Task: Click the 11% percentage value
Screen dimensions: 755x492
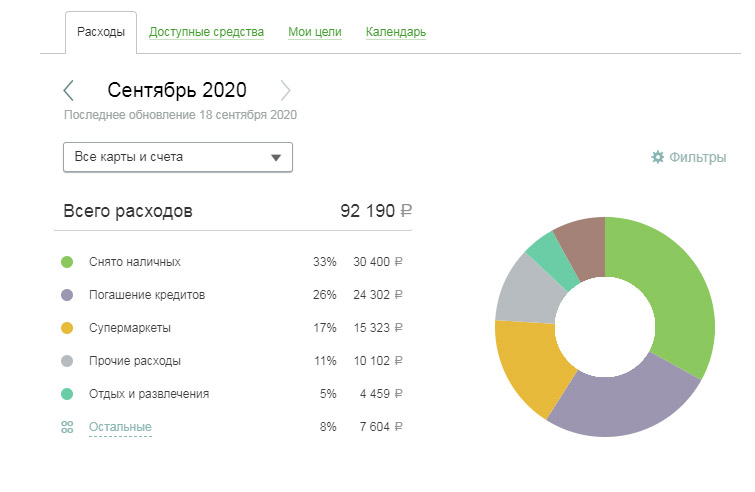Action: click(325, 361)
